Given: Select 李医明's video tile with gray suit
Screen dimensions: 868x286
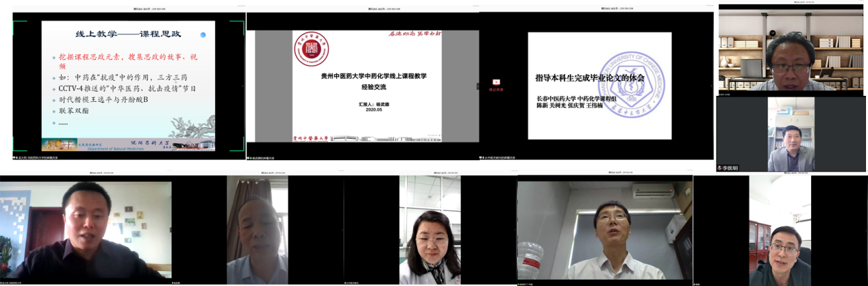Looking at the screenshot, I should [790, 133].
